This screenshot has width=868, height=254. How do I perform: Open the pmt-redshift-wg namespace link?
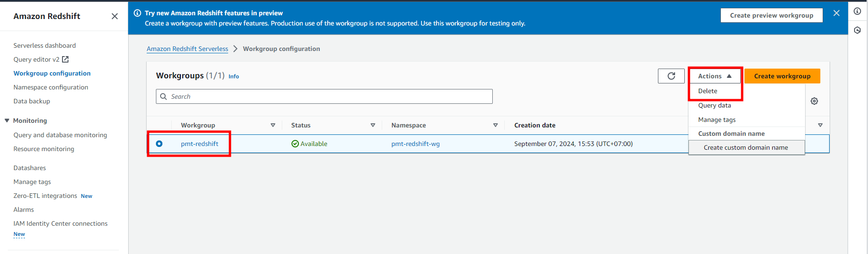(x=415, y=144)
